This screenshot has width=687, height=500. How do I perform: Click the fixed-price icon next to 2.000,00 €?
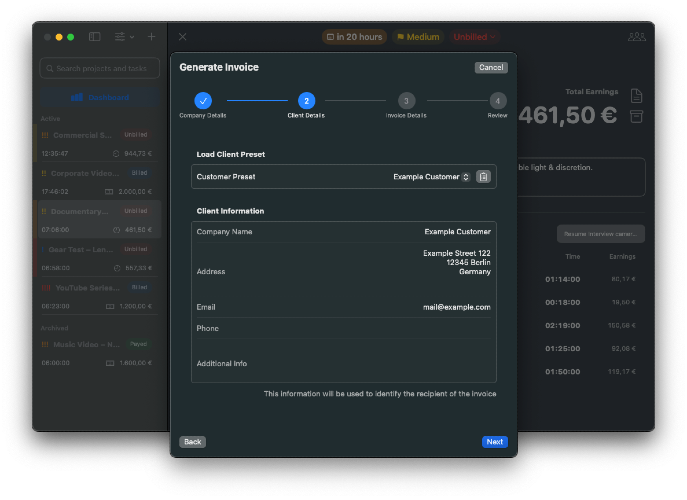[109, 192]
